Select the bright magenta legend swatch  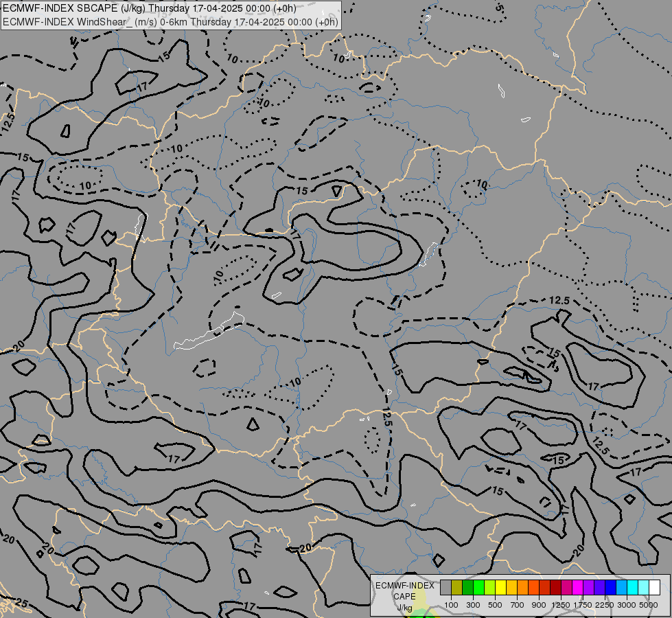[578, 587]
